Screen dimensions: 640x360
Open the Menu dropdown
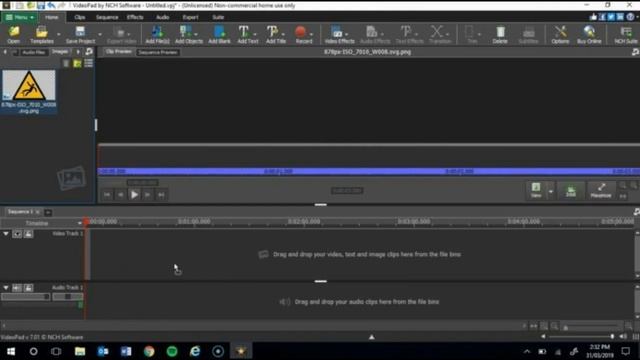click(19, 17)
